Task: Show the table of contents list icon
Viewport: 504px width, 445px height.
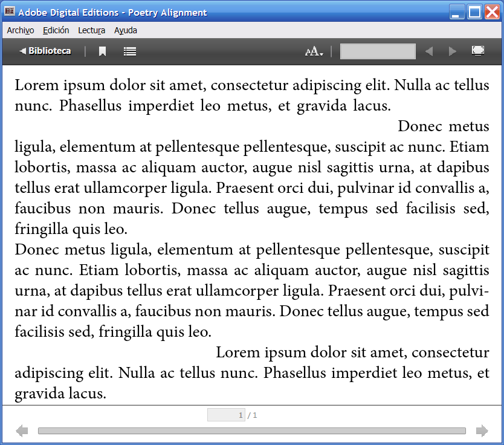Action: tap(130, 51)
